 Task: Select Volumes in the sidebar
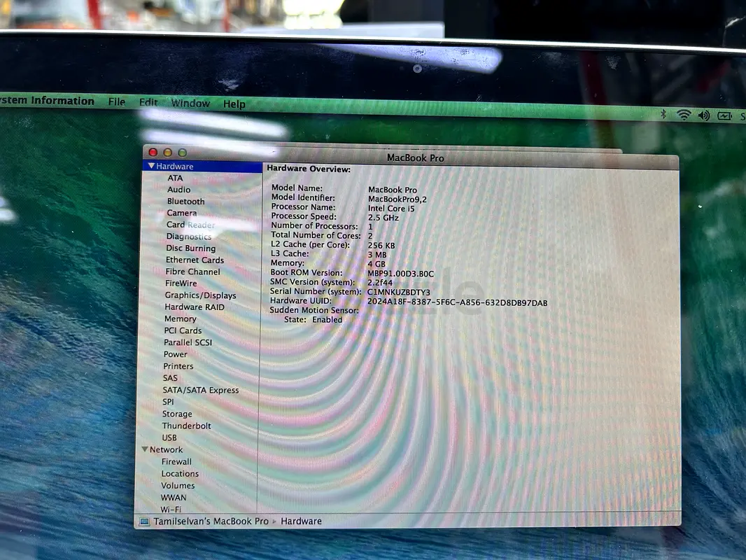[x=178, y=486]
